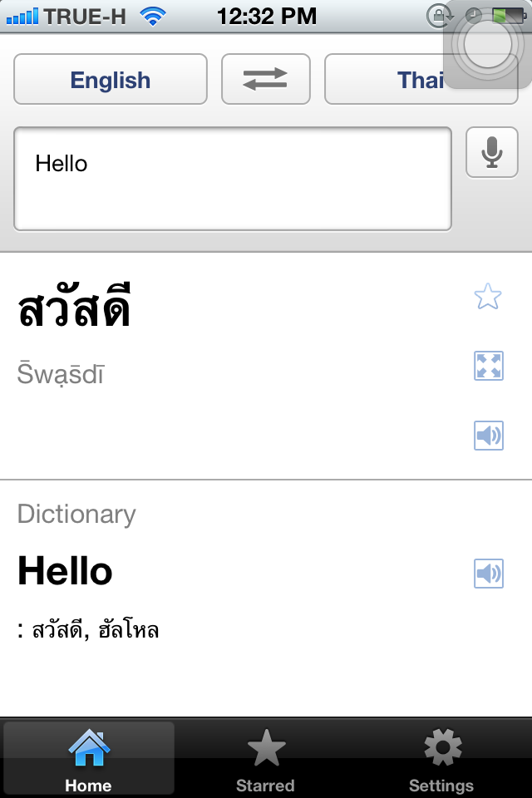This screenshot has height=798, width=532.
Task: Play audio for dictionary word Hello
Action: pyautogui.click(x=489, y=573)
